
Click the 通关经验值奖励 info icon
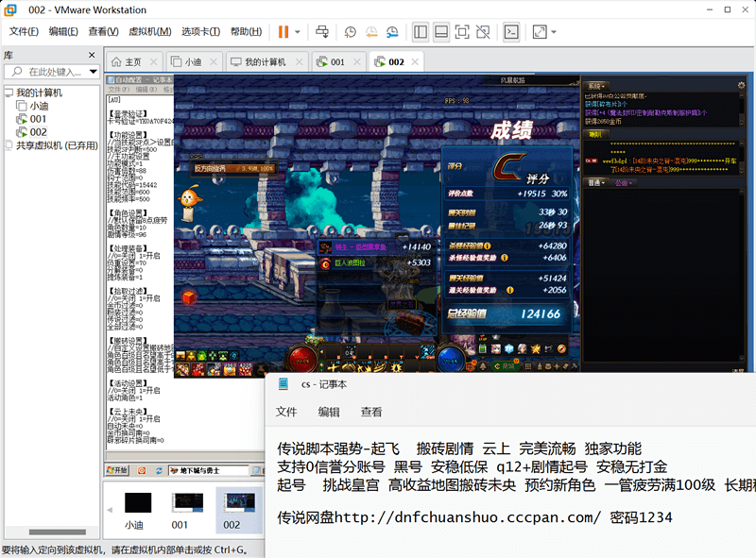point(509,290)
